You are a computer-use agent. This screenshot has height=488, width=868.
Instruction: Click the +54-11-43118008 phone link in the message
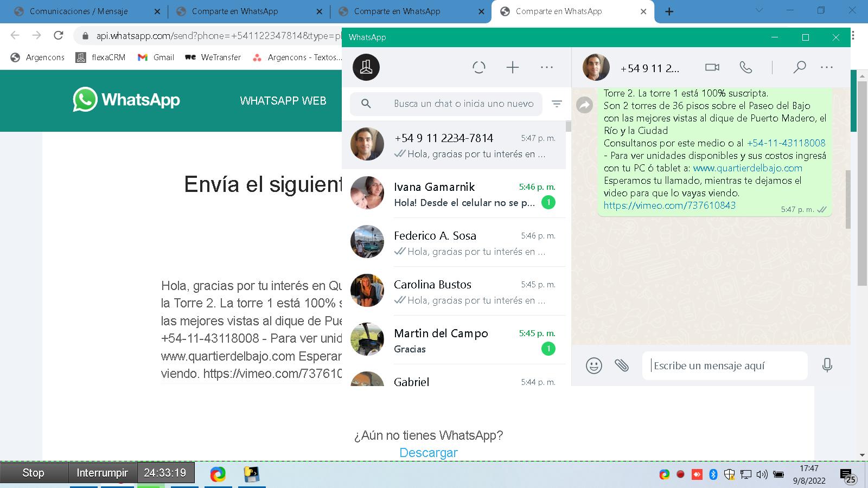point(786,143)
